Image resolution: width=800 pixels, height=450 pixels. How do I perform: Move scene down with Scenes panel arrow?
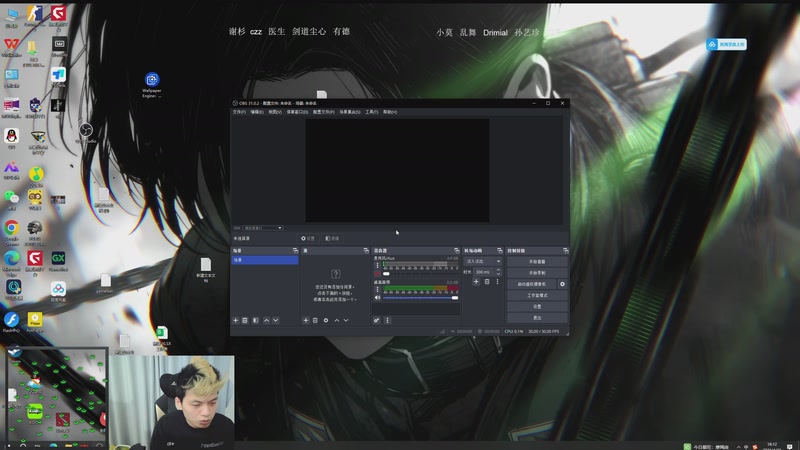click(x=276, y=320)
